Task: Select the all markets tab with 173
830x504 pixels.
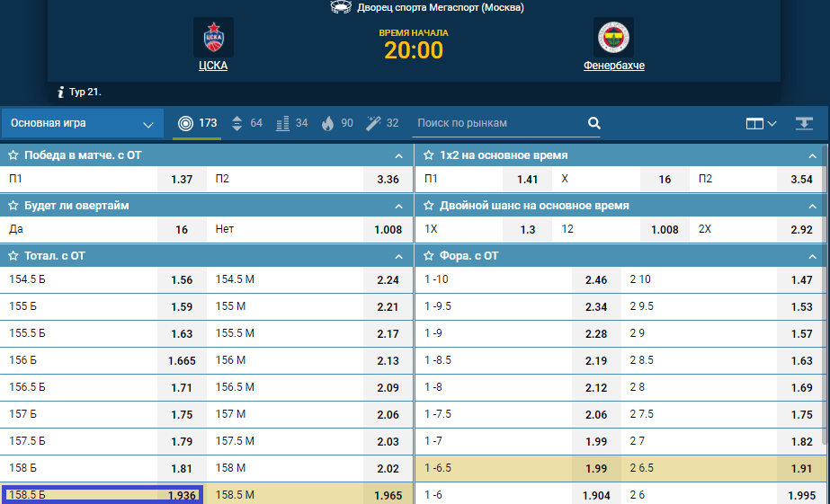Action: coord(198,123)
